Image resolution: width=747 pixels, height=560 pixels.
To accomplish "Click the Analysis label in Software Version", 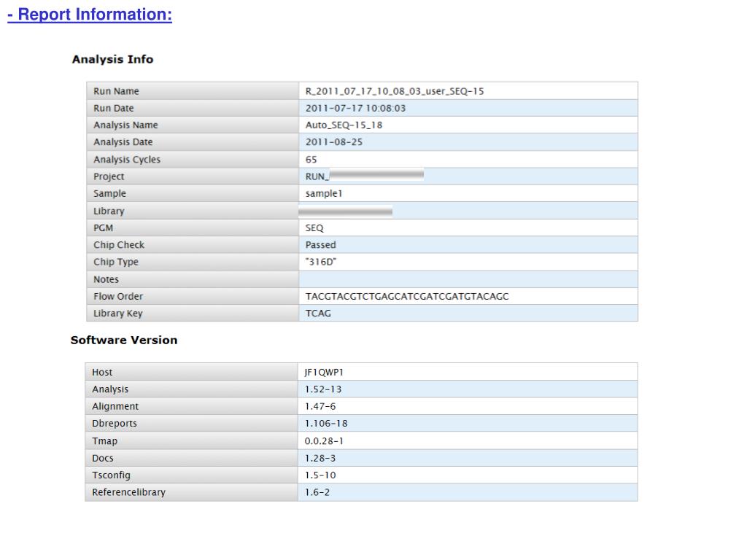I will pyautogui.click(x=110, y=389).
